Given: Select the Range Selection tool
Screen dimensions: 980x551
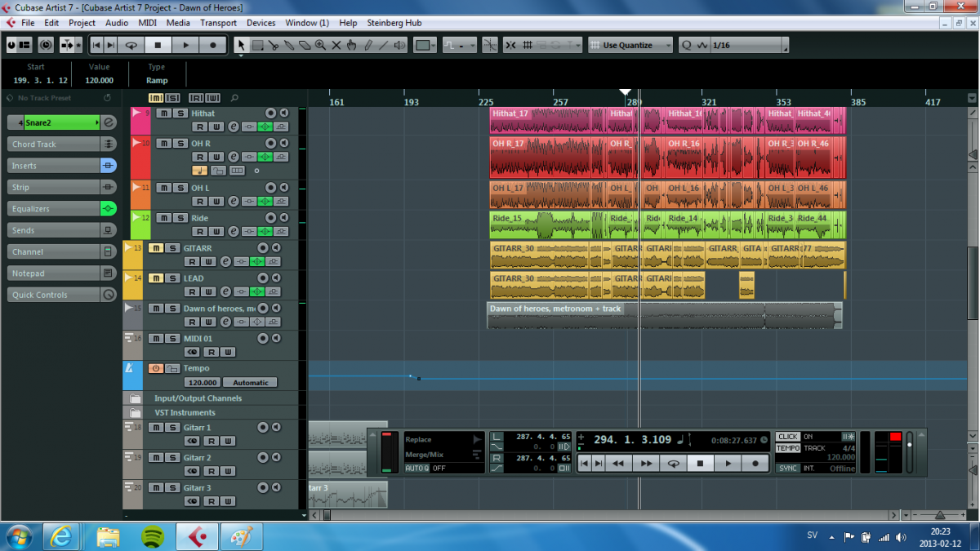Looking at the screenshot, I should (x=257, y=45).
